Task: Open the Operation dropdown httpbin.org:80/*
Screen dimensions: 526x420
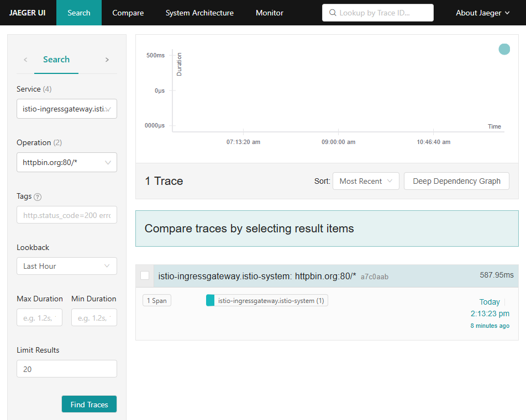Action: (67, 162)
